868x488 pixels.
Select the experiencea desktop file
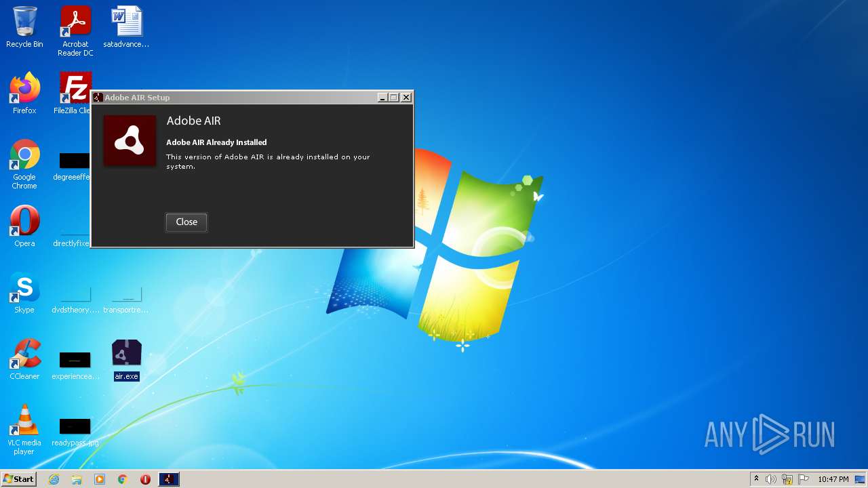click(75, 366)
